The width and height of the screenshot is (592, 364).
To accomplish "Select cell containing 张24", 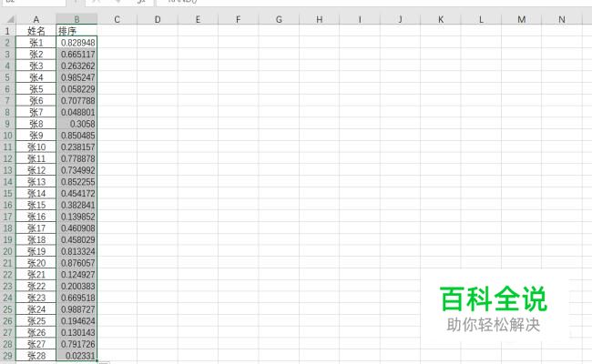I will [x=36, y=309].
